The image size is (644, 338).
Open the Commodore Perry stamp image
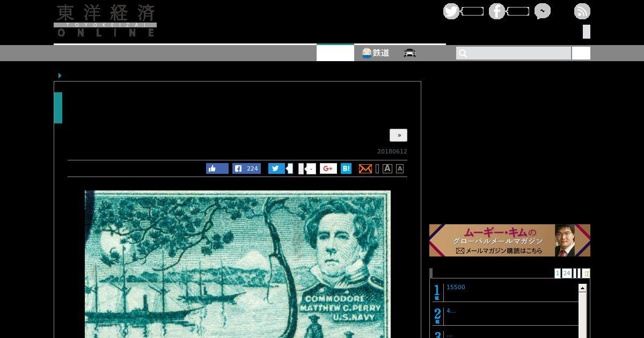pyautogui.click(x=238, y=264)
